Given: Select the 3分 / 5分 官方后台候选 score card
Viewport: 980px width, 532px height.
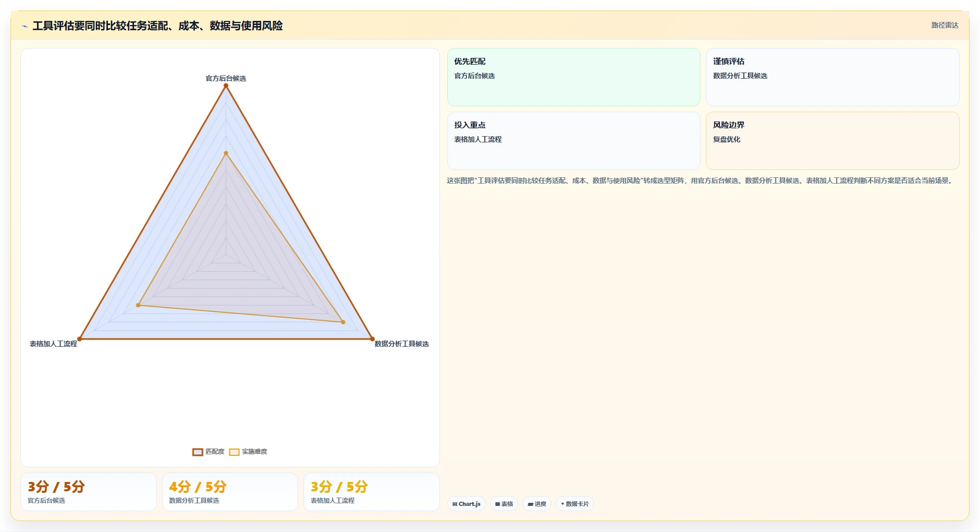Looking at the screenshot, I should coord(89,492).
